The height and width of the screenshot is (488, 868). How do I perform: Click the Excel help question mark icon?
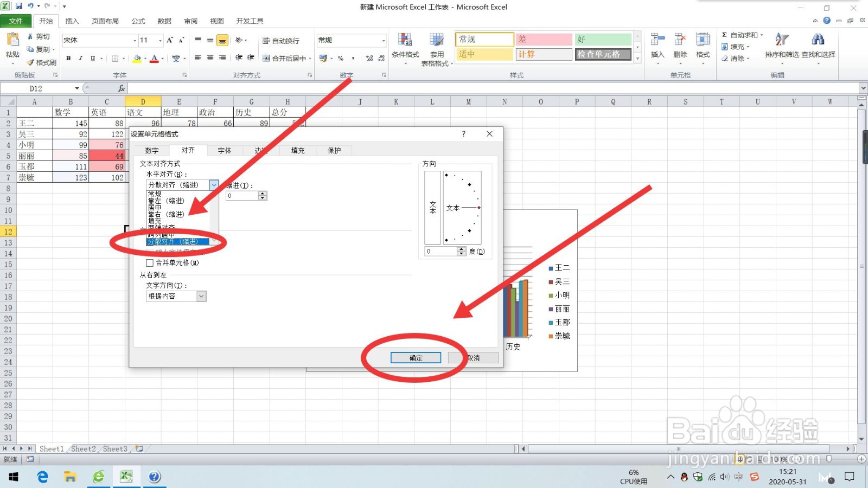tap(827, 21)
